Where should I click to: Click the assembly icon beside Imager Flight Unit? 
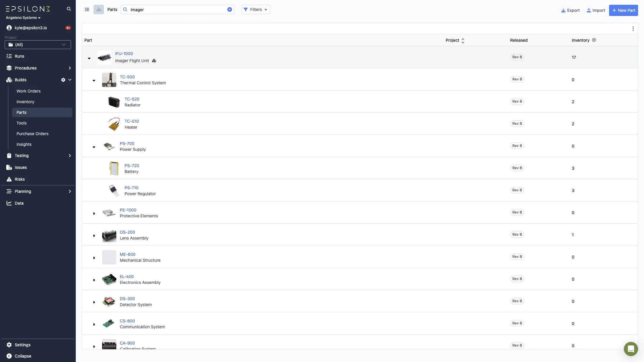coord(154,61)
